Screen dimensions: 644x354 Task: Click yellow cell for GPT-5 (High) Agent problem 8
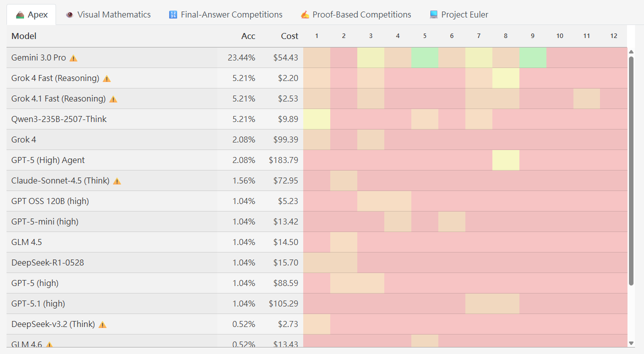tap(506, 160)
